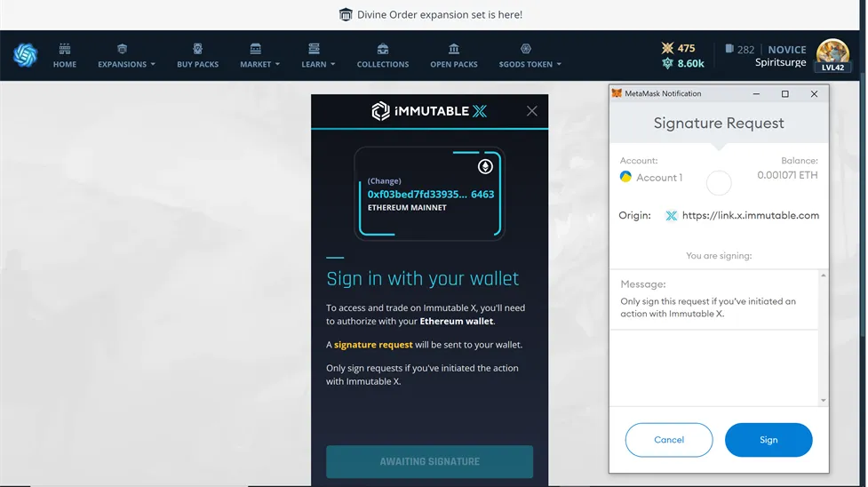Click the Cancel button in MetaMask

click(669, 440)
